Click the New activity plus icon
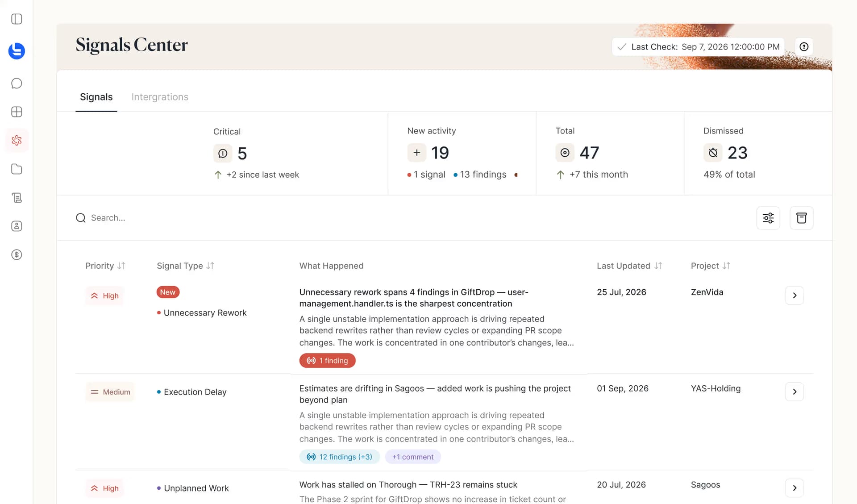 point(417,153)
